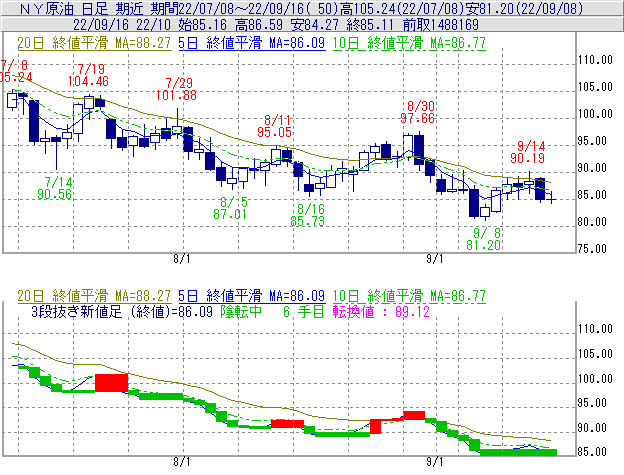624x475 pixels.
Task: Click the 9/14 90.19 high label
Action: [x=528, y=152]
